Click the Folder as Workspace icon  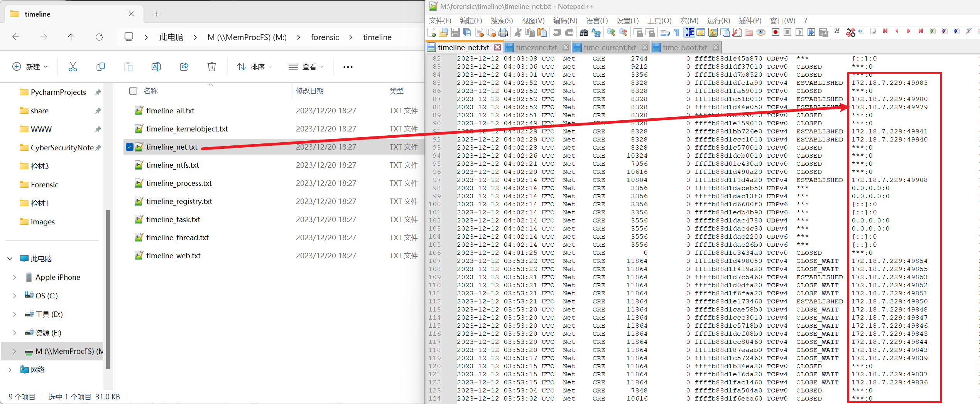[749, 32]
